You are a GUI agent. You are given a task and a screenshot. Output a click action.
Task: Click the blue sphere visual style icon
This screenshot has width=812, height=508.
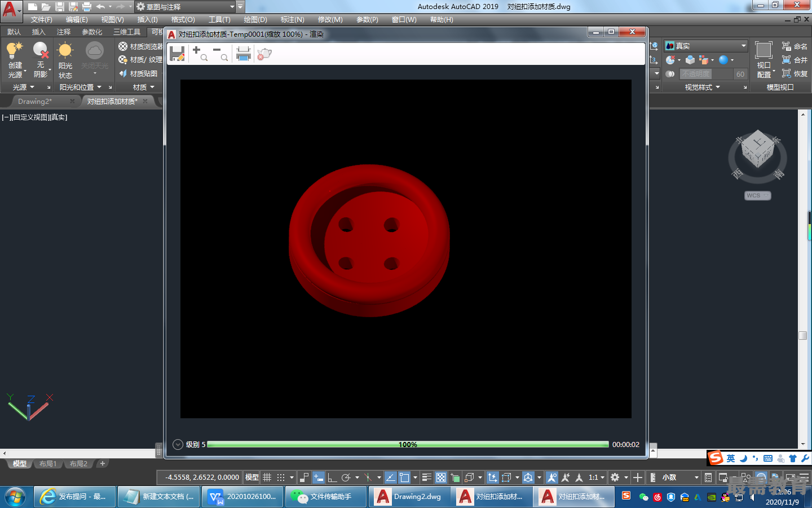click(x=723, y=59)
